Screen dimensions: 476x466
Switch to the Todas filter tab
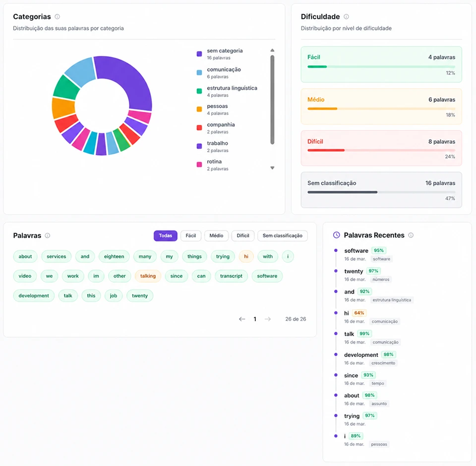166,235
